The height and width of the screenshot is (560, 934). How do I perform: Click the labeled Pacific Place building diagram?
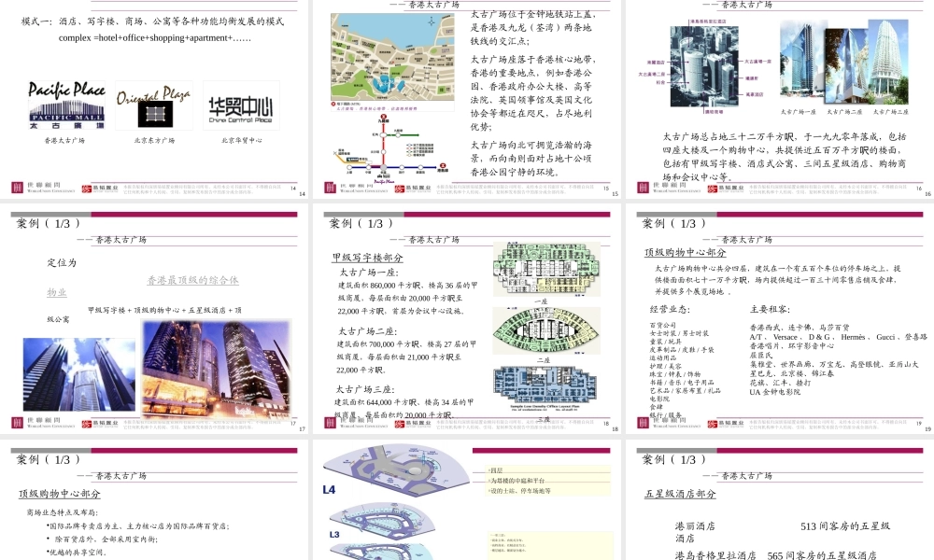(704, 65)
